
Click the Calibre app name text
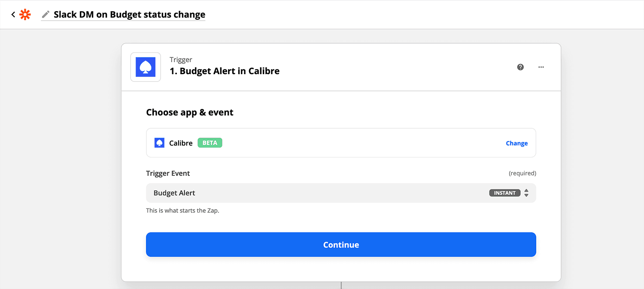pos(181,143)
